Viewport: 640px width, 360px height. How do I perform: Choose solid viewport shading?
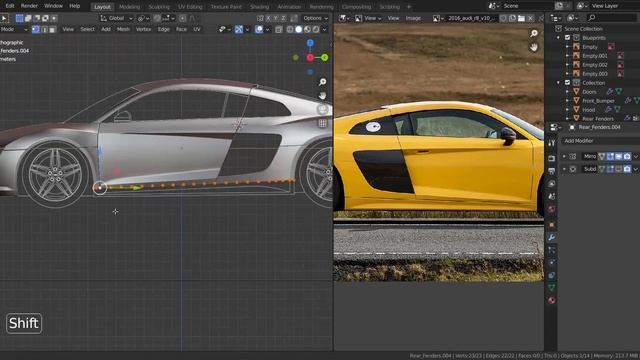[299, 29]
